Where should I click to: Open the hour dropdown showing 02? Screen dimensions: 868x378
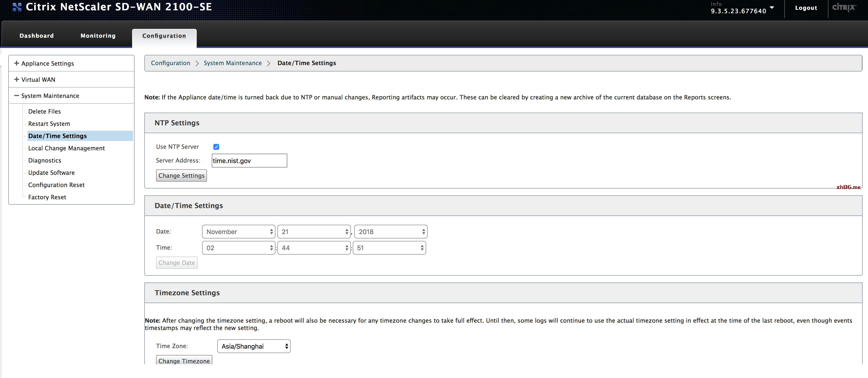tap(239, 248)
